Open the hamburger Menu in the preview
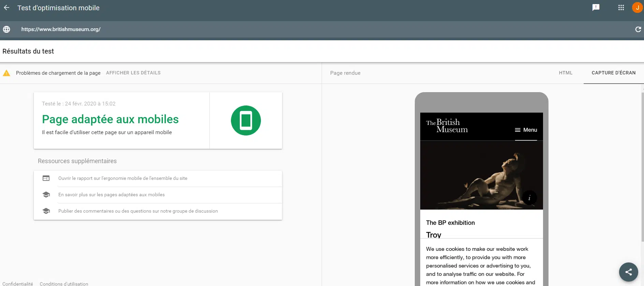The width and height of the screenshot is (644, 286). pos(526,130)
